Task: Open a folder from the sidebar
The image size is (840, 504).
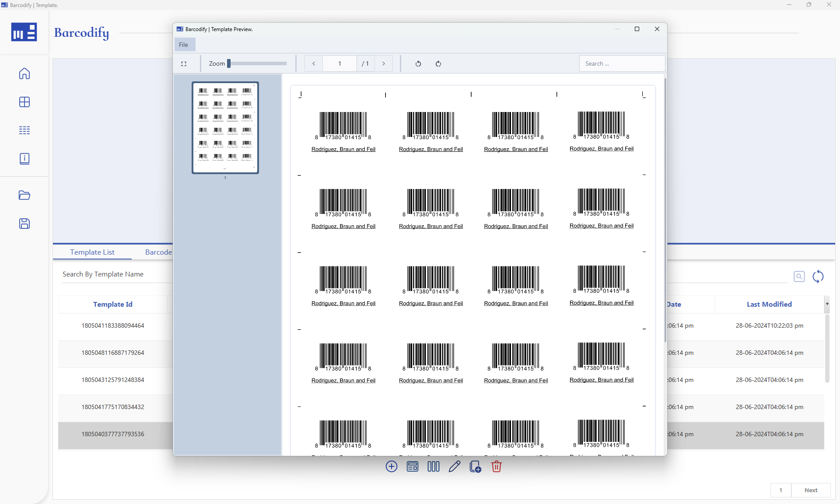Action: click(24, 195)
